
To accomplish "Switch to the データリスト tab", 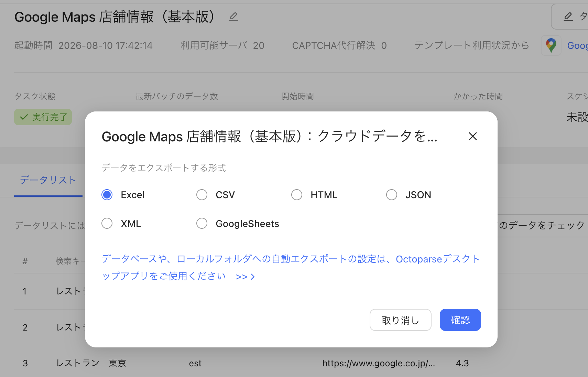I will (48, 180).
